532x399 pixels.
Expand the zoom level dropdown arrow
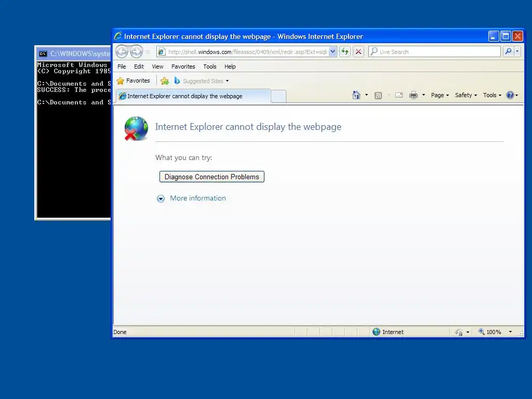coord(510,332)
